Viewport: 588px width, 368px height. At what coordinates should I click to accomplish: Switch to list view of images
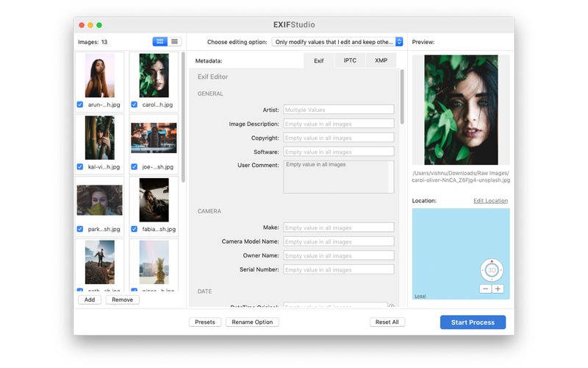174,42
